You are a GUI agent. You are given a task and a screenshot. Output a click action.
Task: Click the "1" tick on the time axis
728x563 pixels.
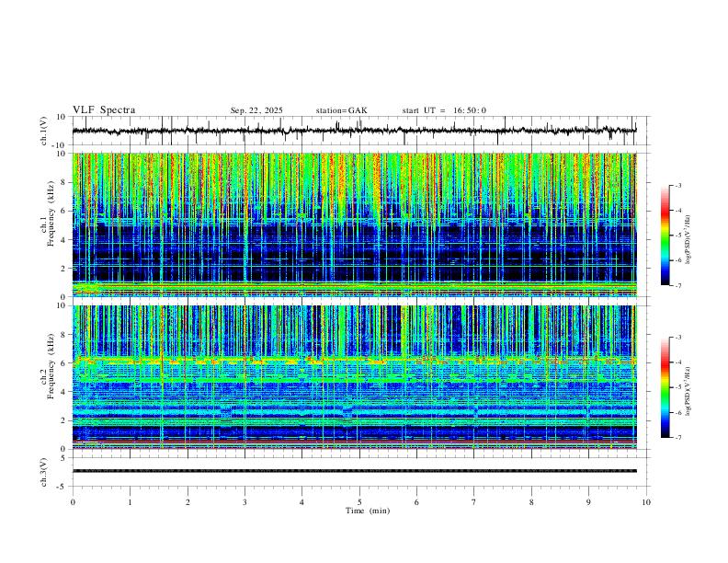pos(130,502)
